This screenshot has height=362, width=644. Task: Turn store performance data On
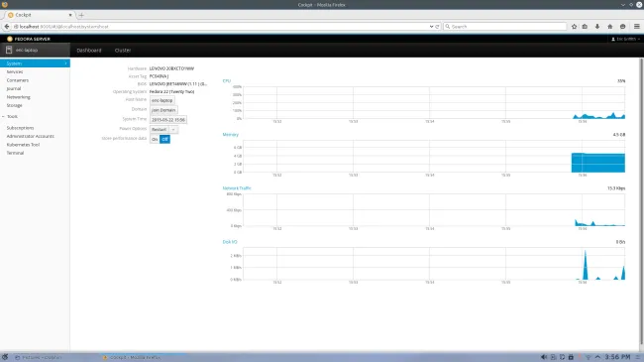pyautogui.click(x=155, y=140)
